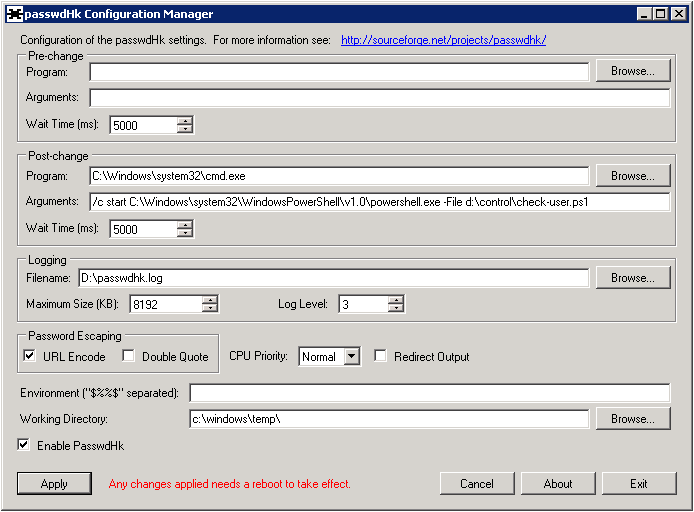Image resolution: width=694 pixels, height=512 pixels.
Task: Decrease the Post-change Wait Time spinner
Action: tap(185, 233)
